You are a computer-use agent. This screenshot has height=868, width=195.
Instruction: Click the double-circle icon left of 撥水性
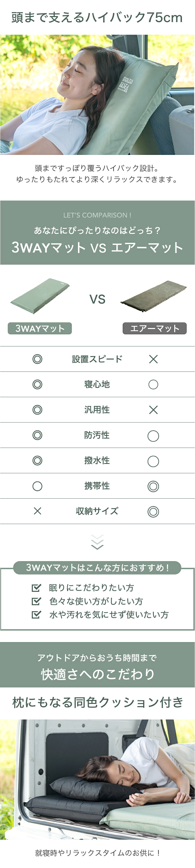coord(37,461)
